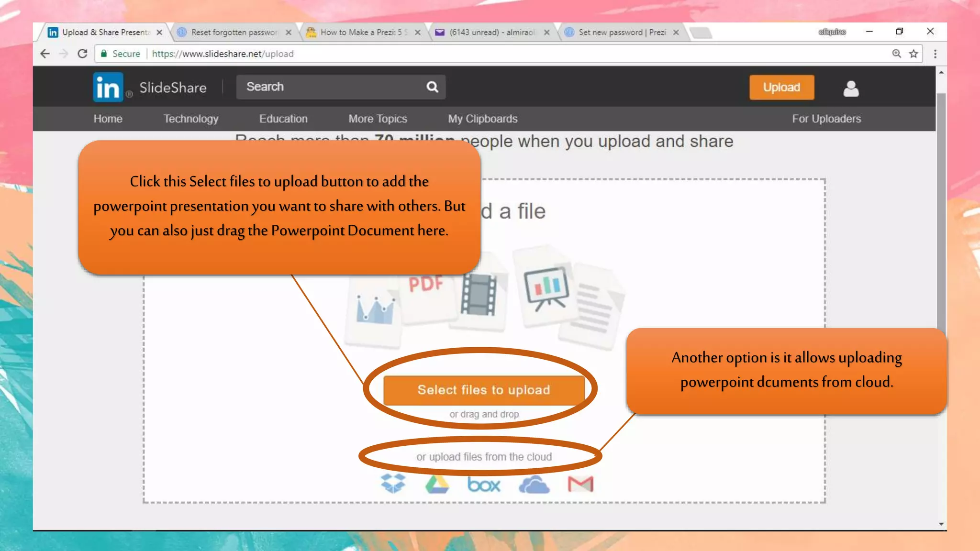Open My Clipboards
Viewport: 980px width, 551px height.
coord(483,119)
